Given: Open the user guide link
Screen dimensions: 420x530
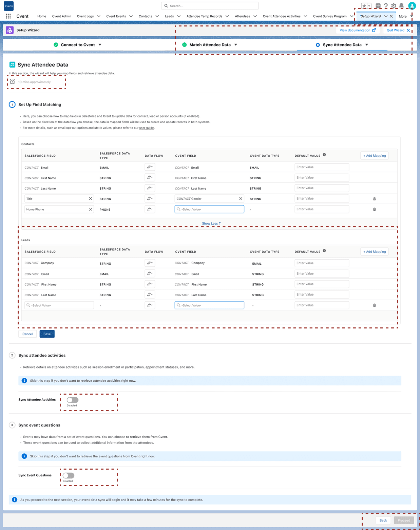Looking at the screenshot, I should pos(147,128).
